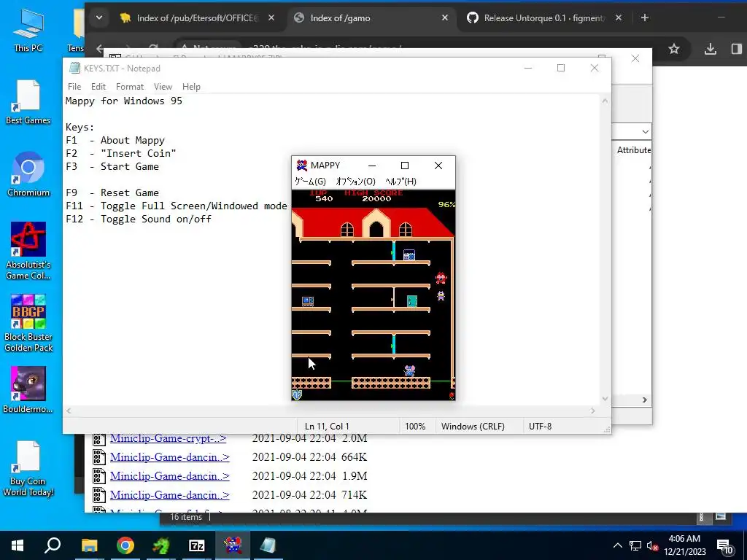Open the Best Games desktop shortcut
The image size is (747, 560).
point(28,102)
